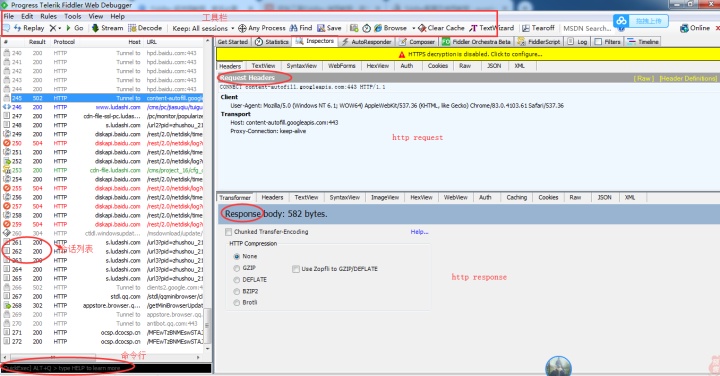Sort sessions by the Protocol column header
Viewport: 720px width, 376px height.
coord(64,42)
